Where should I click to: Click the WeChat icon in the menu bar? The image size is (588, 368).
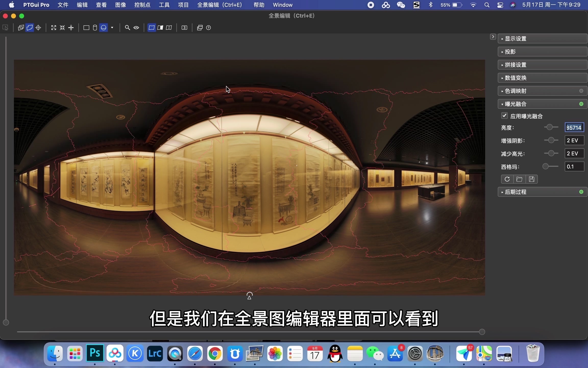coord(401,5)
